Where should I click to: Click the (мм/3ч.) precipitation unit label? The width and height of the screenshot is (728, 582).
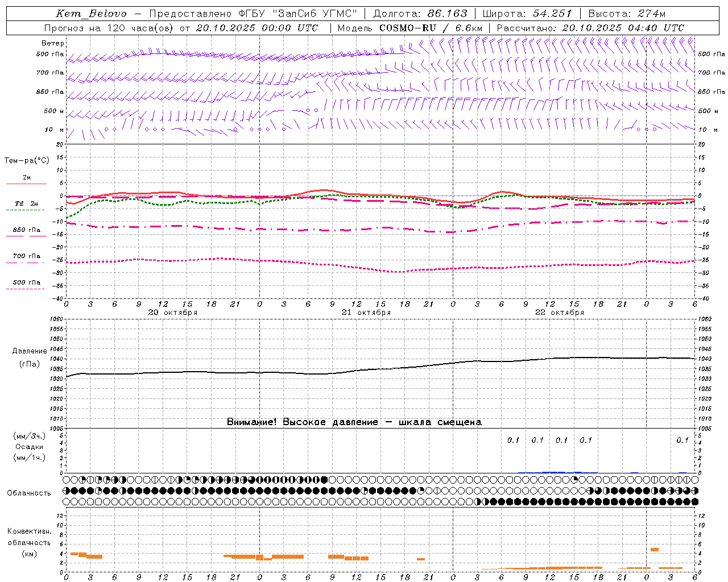coord(30,436)
